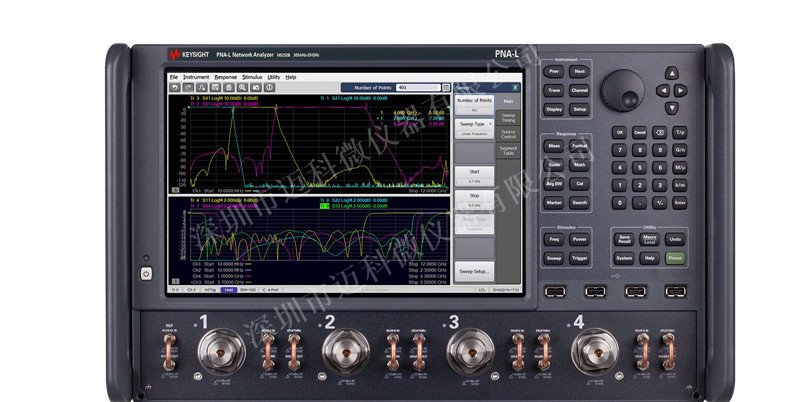The image size is (800, 402).
Task: Click the circular info icon in the toolbar
Action: point(269,88)
